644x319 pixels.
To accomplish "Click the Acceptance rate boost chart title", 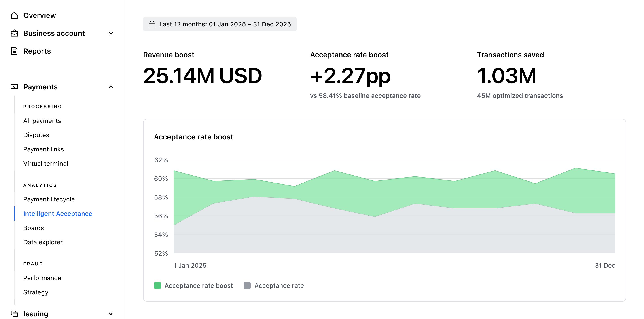I will click(193, 137).
